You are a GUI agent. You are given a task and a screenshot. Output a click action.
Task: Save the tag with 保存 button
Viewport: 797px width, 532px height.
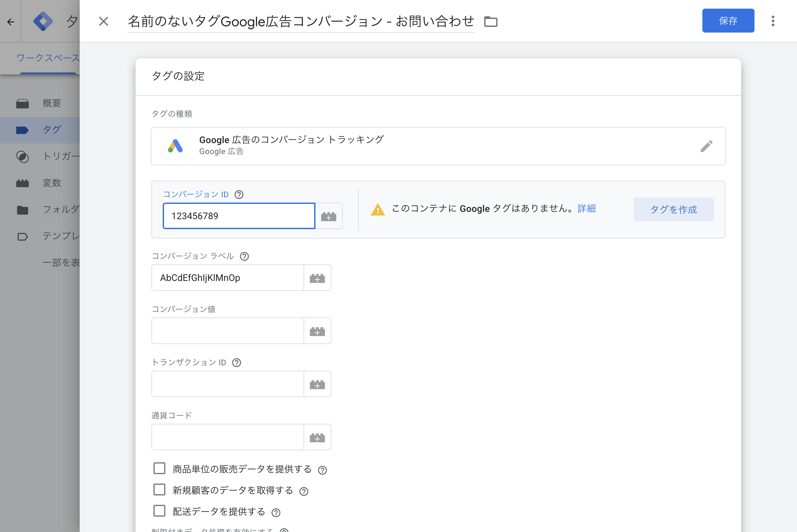[x=728, y=21]
